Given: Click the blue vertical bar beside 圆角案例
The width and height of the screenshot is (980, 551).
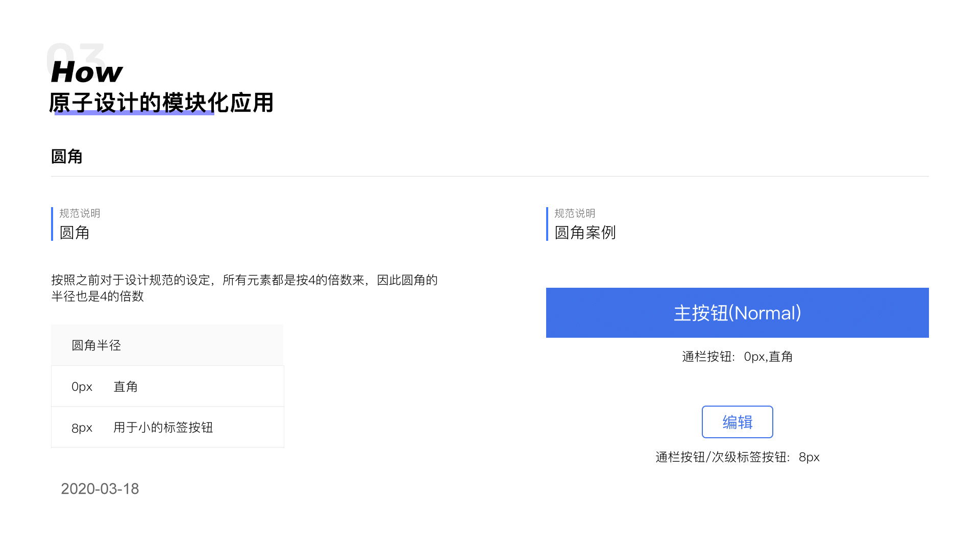Looking at the screenshot, I should point(547,223).
